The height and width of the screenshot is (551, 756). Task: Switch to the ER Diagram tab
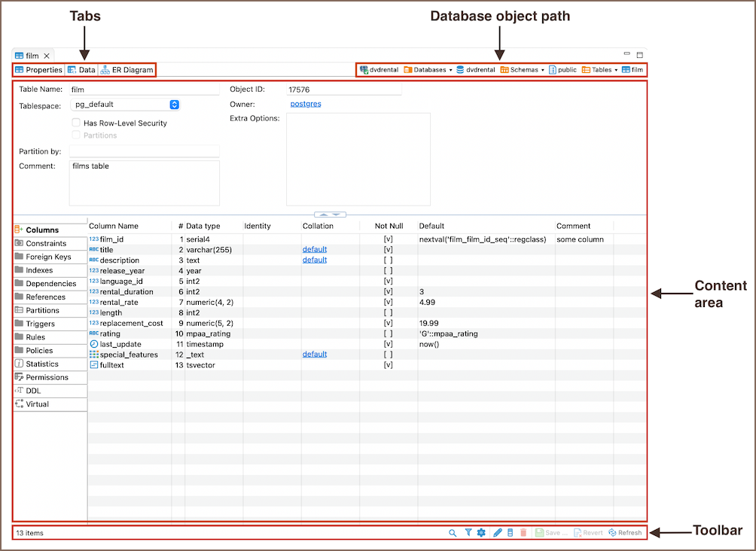[x=127, y=70]
